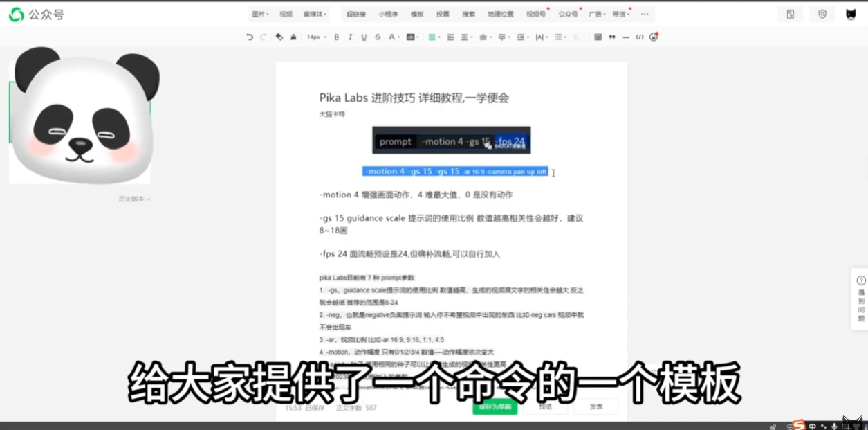Click the code block icon

tap(640, 37)
